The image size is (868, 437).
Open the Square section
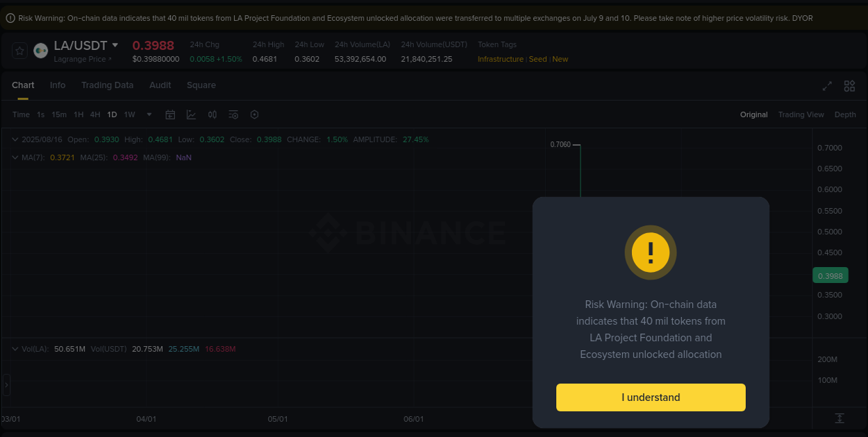click(201, 85)
